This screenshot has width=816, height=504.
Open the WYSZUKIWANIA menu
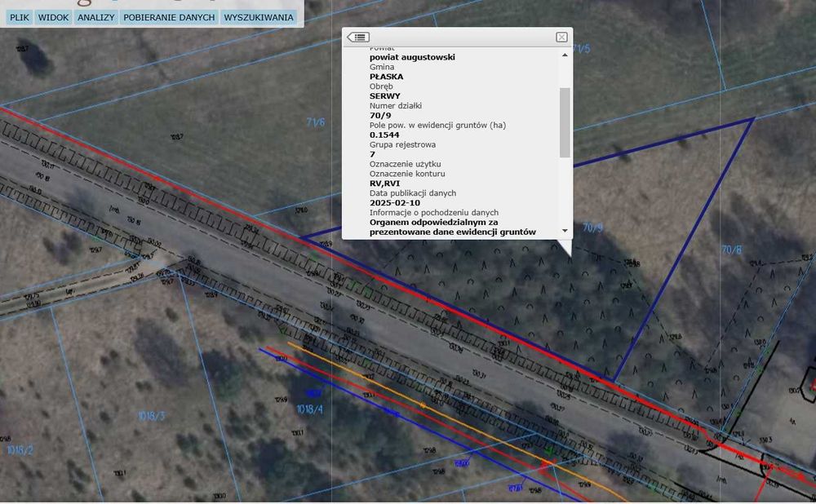coord(259,17)
